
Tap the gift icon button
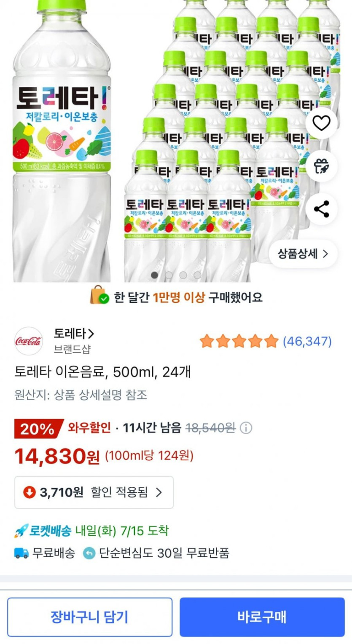(x=321, y=166)
